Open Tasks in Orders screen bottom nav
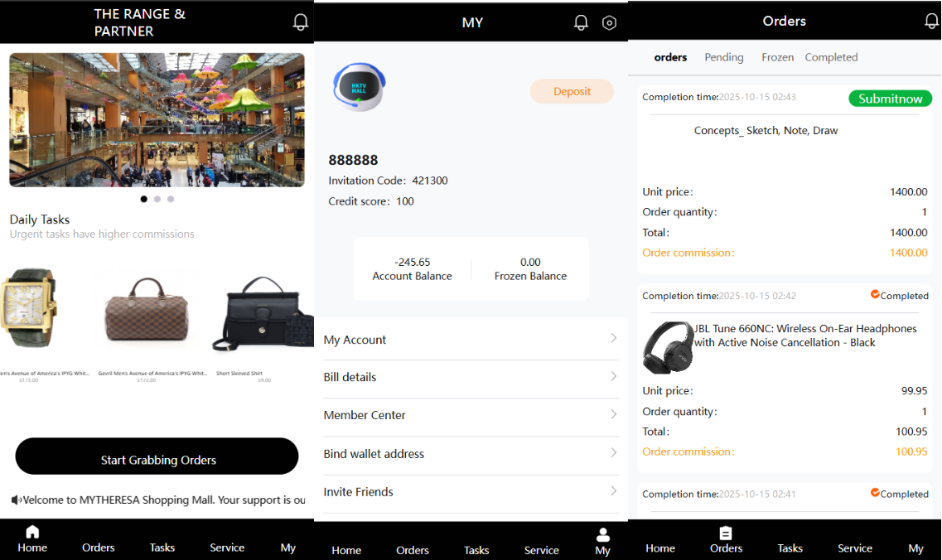Image resolution: width=942 pixels, height=560 pixels. pos(790,548)
